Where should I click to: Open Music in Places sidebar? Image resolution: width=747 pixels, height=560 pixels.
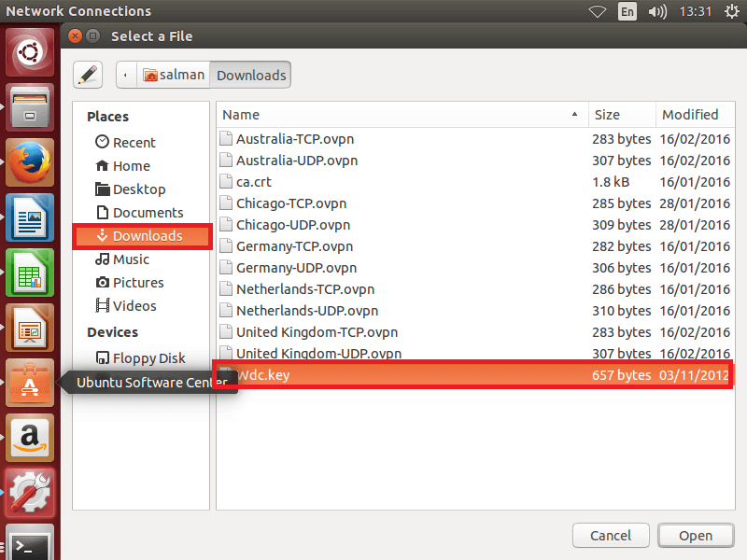(122, 259)
